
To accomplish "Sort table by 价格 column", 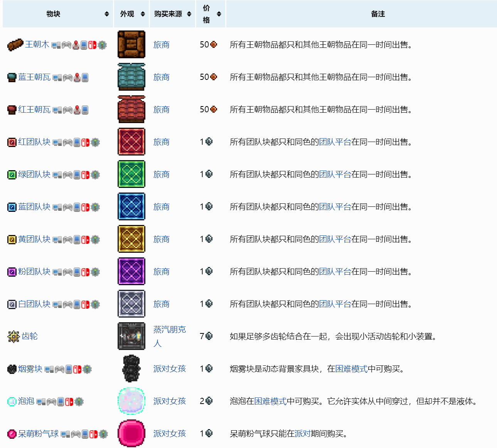I will [219, 14].
